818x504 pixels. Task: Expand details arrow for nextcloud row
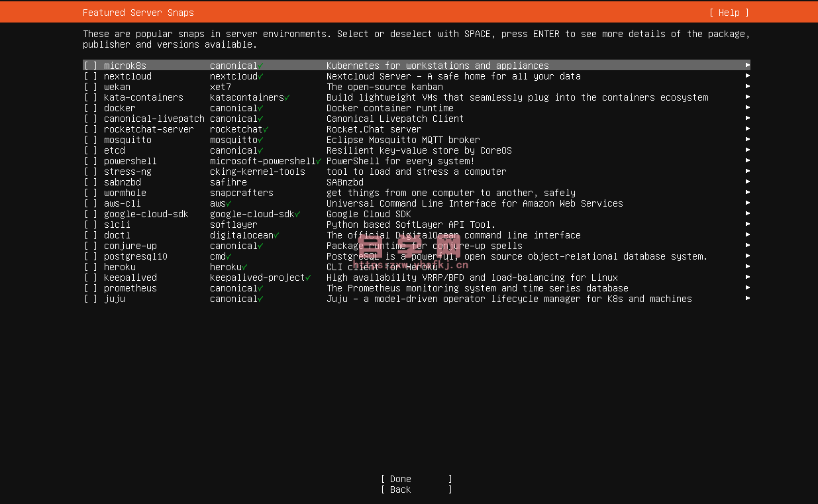coord(747,76)
